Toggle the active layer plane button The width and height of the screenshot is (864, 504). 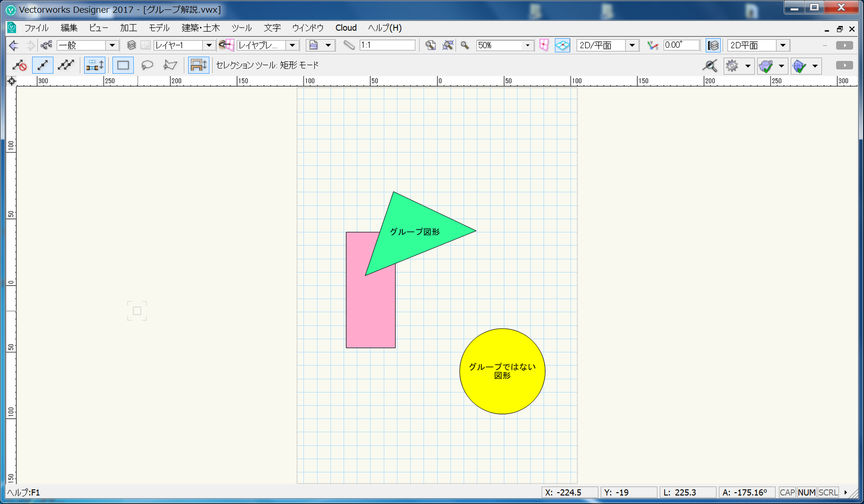point(562,45)
